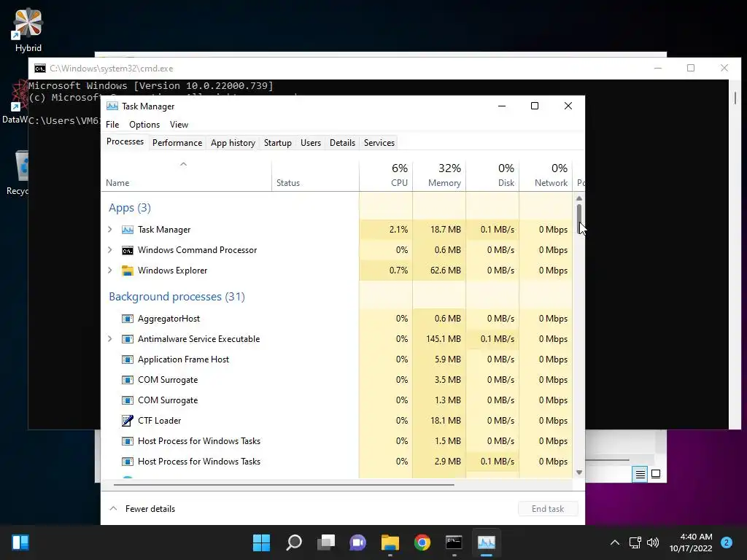Expand the Windows Explorer row
Image resolution: width=747 pixels, height=560 pixels.
click(110, 271)
